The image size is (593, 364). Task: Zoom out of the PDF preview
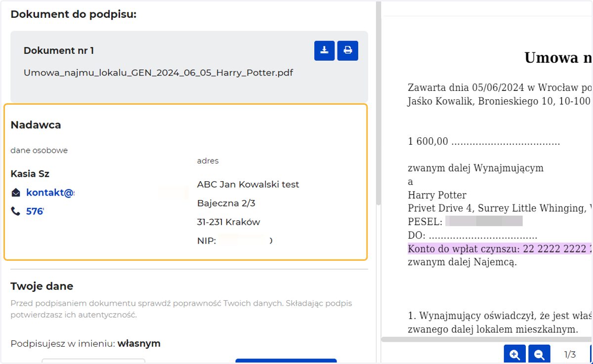pyautogui.click(x=539, y=355)
